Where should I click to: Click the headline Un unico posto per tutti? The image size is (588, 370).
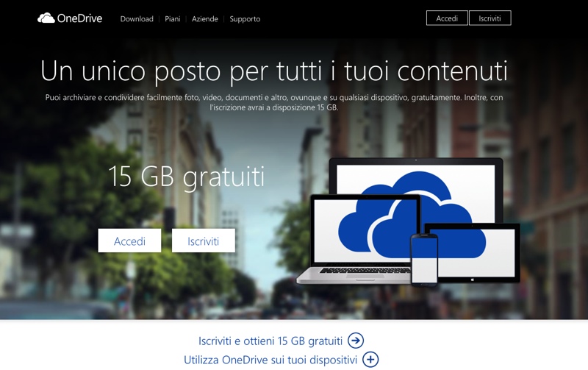click(274, 71)
